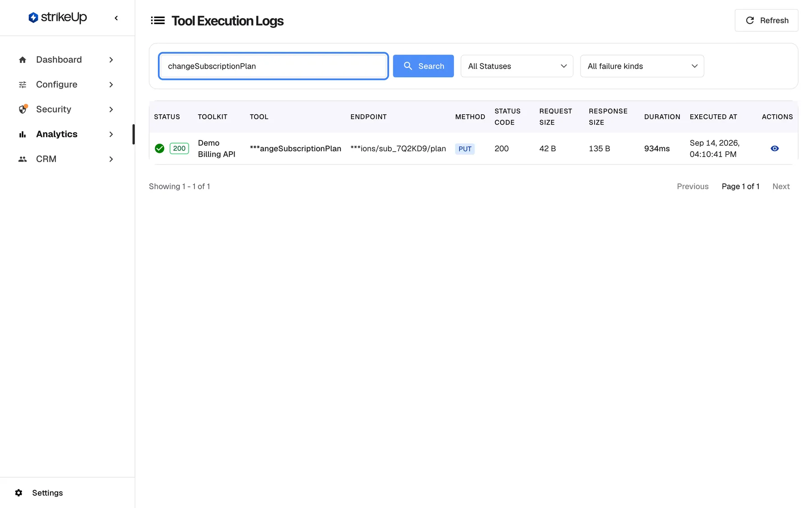View details via the eye icon
The height and width of the screenshot is (508, 812).
775,149
